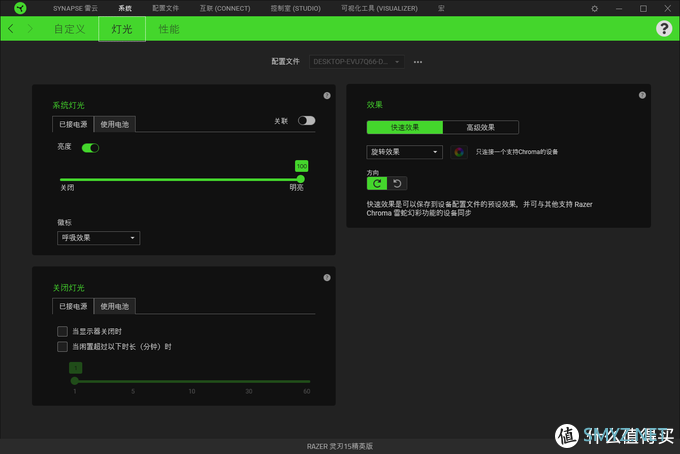Open the 互联 (CONNECT) menu

225,8
